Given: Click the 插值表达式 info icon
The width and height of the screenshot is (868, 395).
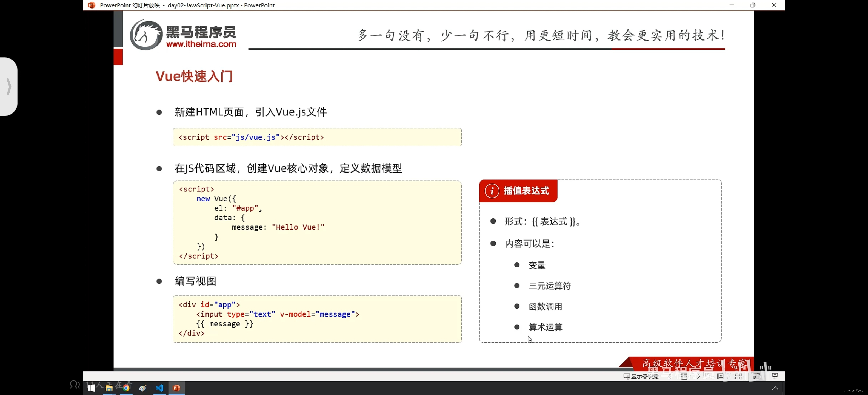Looking at the screenshot, I should point(492,191).
